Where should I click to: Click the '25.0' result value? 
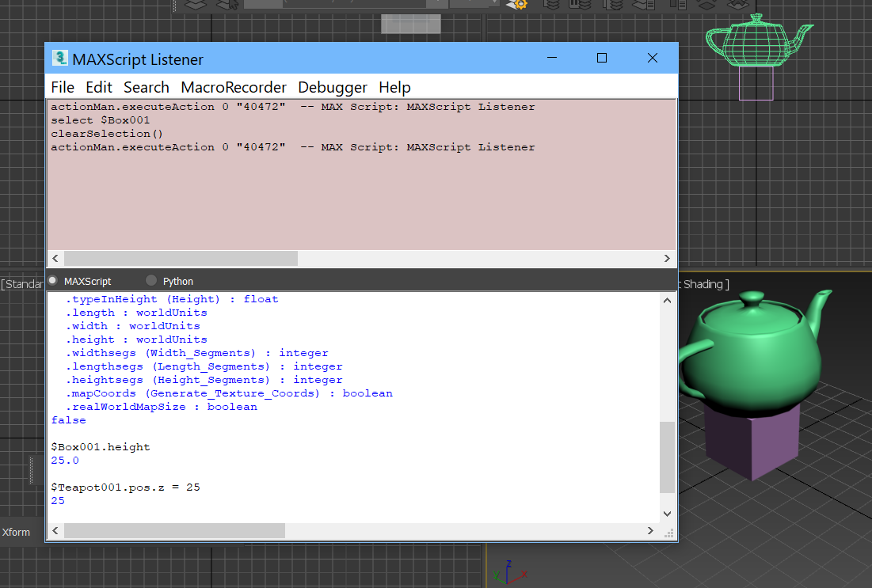[x=65, y=460]
